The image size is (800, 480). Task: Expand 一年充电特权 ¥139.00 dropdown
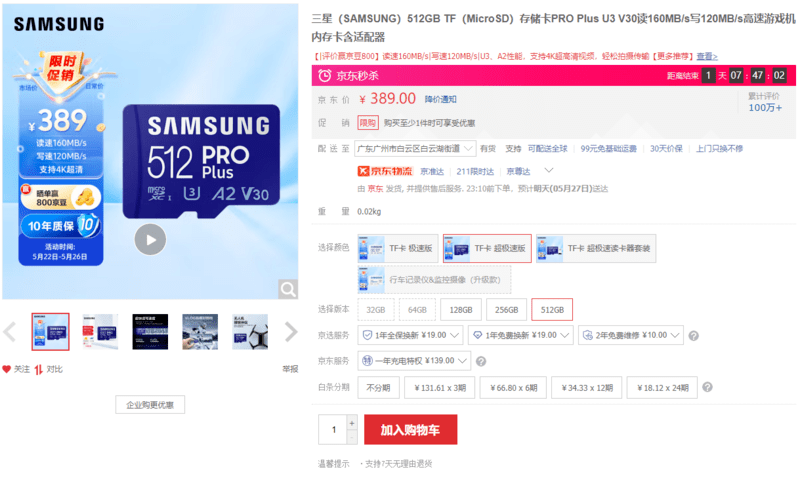(414, 361)
